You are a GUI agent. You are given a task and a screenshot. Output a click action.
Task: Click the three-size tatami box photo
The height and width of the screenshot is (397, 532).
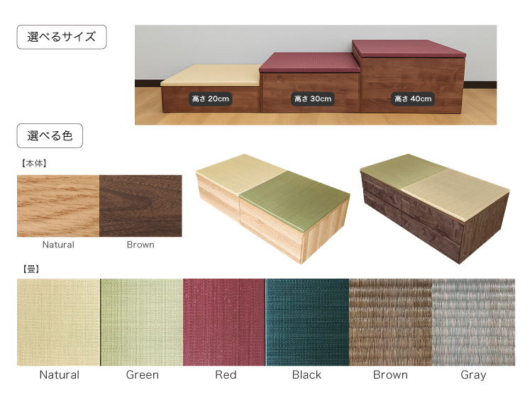click(x=316, y=75)
